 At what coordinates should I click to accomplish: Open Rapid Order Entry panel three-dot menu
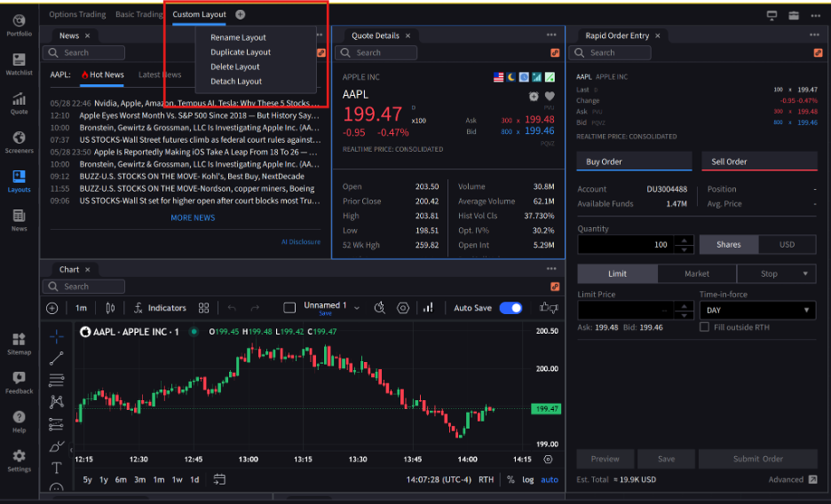point(814,35)
